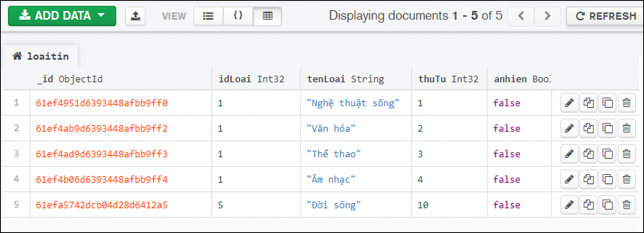Select the table view toggle

(267, 16)
